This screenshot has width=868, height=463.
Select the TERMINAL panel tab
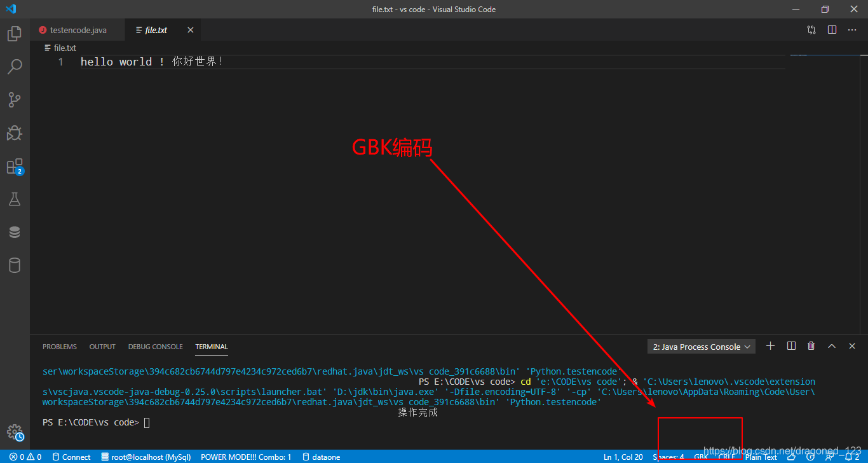point(212,347)
